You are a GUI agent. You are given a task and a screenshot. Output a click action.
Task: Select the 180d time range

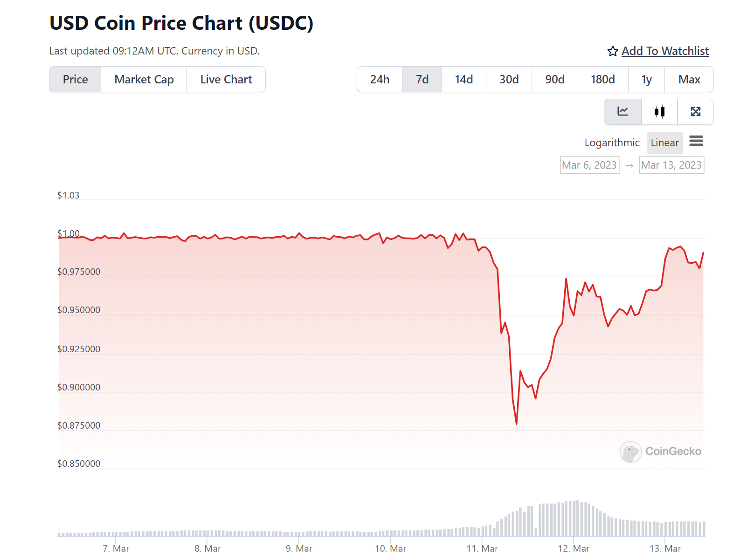(x=602, y=80)
